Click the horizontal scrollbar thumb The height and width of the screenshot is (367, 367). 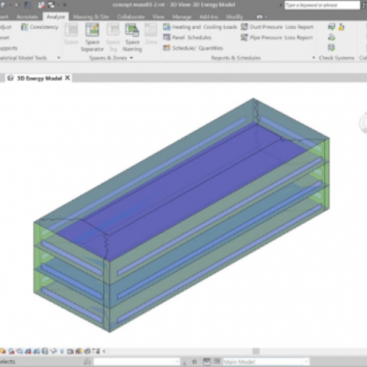click(256, 351)
